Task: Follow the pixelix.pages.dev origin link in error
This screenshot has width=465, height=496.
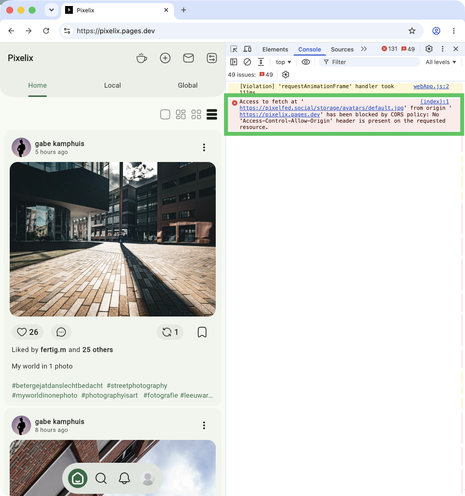Action: point(280,114)
